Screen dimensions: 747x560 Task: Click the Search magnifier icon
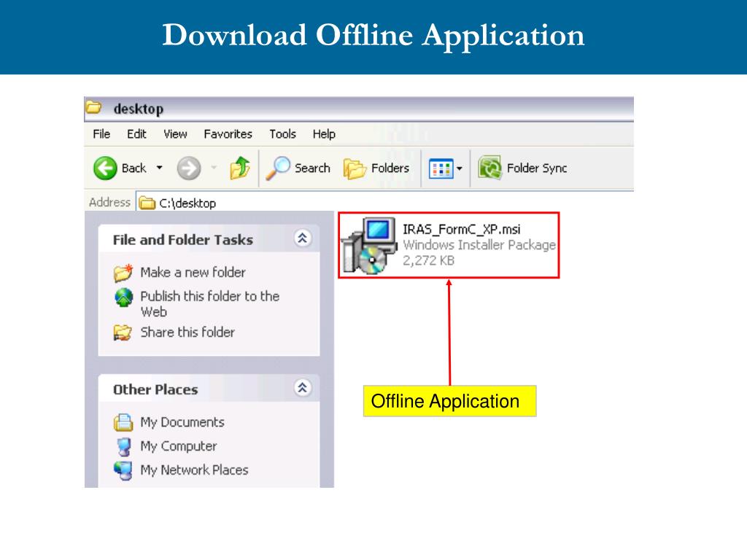(278, 168)
